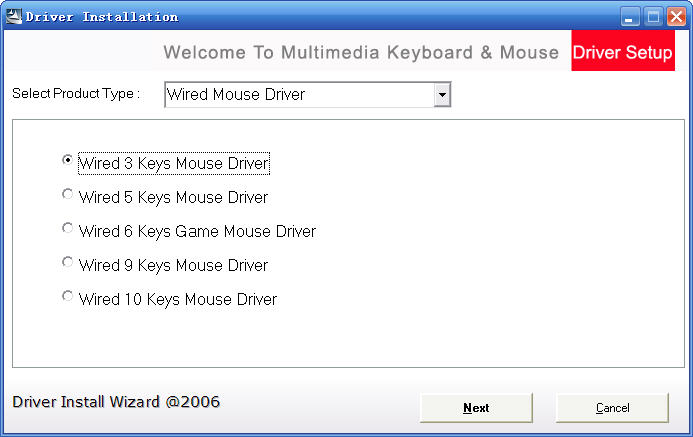Click the Driver Installation title bar icon

coord(13,16)
